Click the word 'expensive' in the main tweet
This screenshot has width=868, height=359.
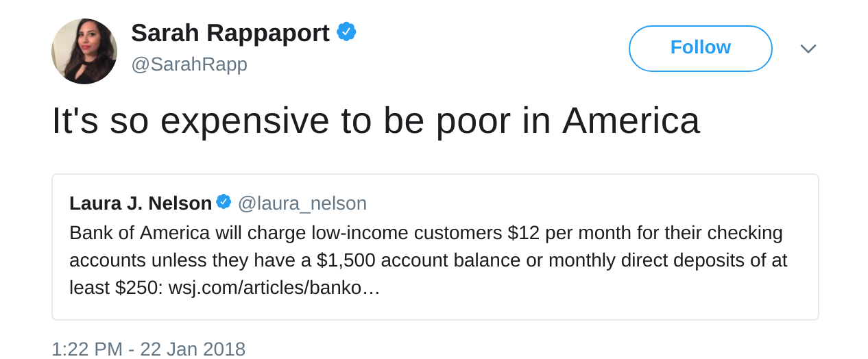[x=244, y=121]
